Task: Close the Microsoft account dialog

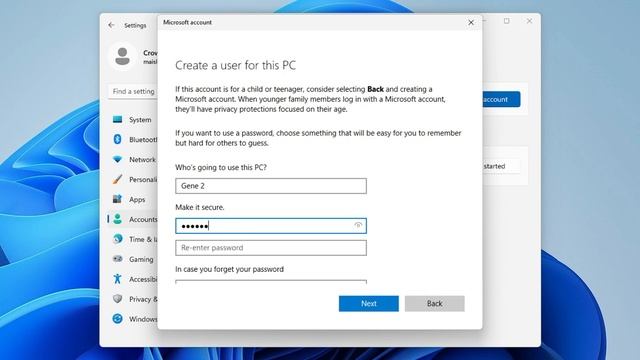Action: click(x=471, y=22)
